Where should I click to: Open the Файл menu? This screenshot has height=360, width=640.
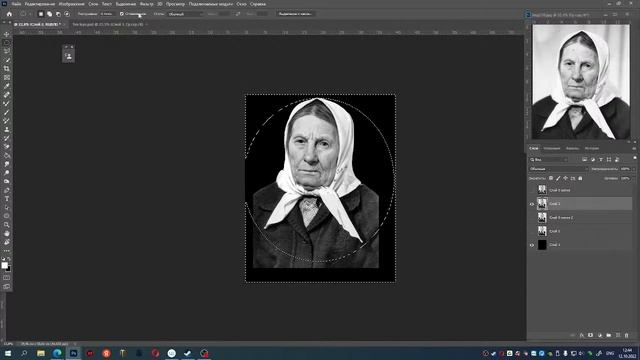click(x=16, y=4)
